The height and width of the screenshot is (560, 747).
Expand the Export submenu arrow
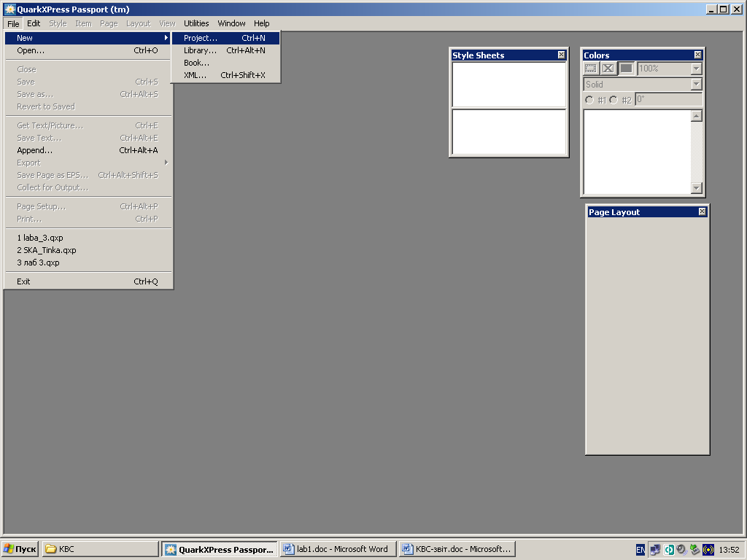pos(166,163)
